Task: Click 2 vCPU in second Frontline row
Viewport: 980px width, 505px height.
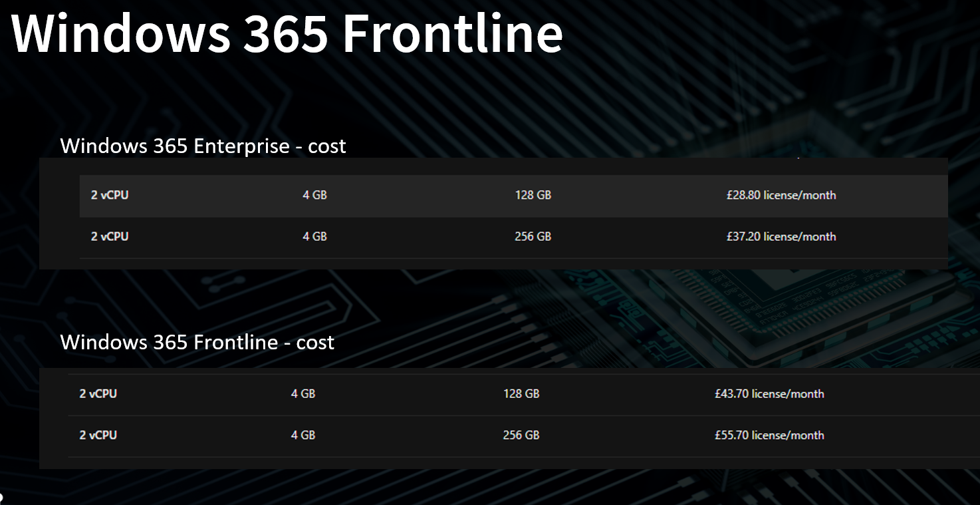Action: (98, 435)
